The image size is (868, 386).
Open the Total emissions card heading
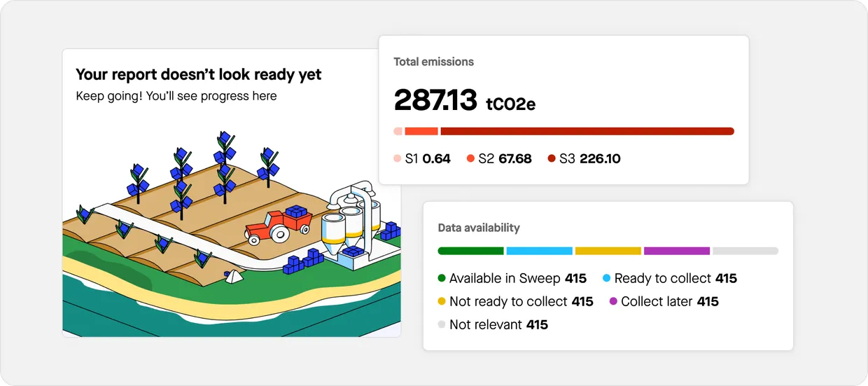[x=433, y=62]
